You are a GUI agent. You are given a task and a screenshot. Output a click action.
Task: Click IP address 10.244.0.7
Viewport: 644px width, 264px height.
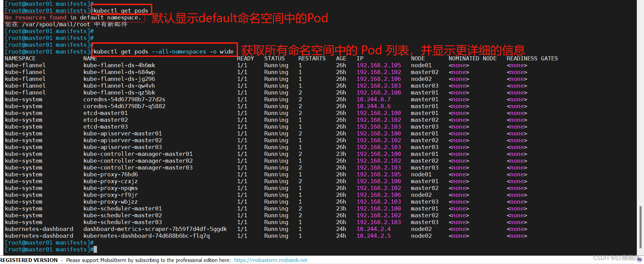(x=374, y=99)
